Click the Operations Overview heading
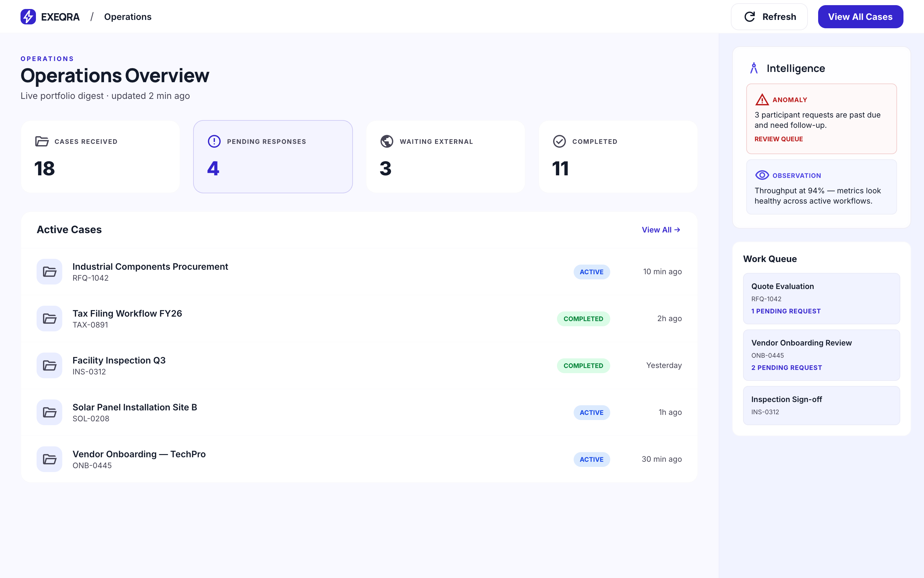 point(115,75)
